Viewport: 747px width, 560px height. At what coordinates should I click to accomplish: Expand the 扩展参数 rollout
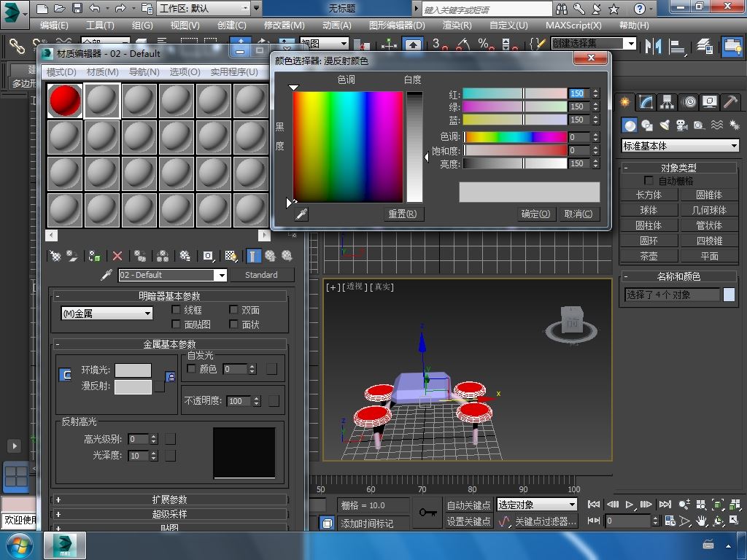coord(169,499)
